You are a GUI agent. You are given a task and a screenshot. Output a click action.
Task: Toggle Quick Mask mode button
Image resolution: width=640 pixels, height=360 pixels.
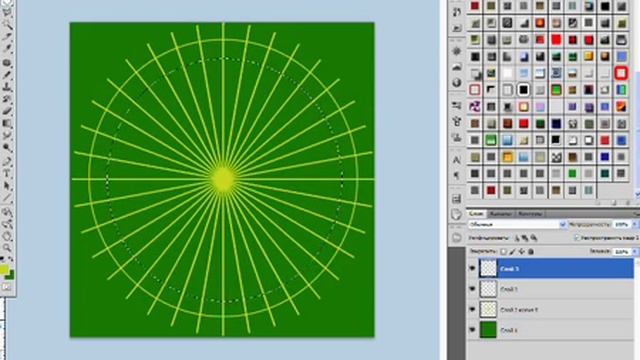[7, 287]
